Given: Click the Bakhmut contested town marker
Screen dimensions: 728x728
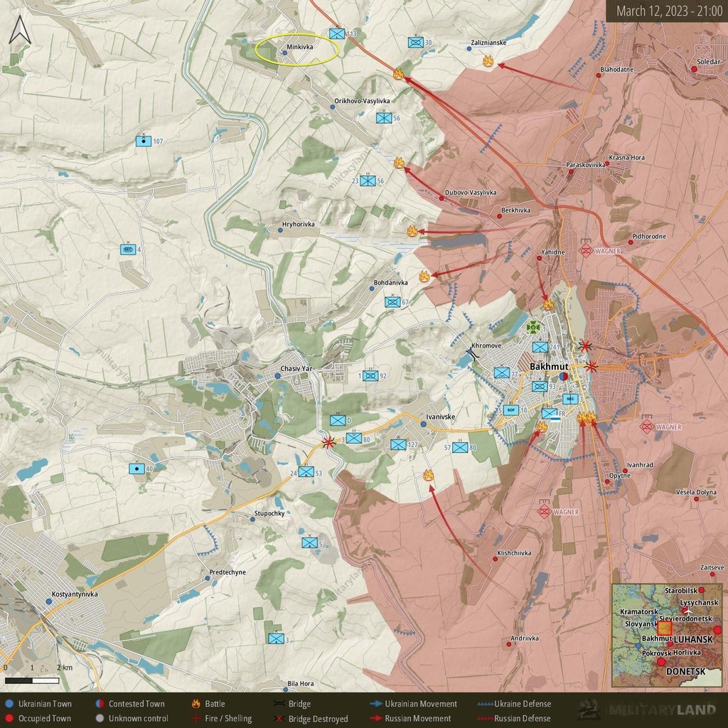Looking at the screenshot, I should click(564, 376).
